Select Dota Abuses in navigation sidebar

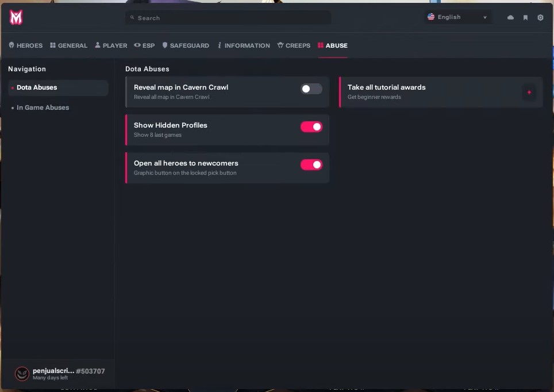point(37,88)
